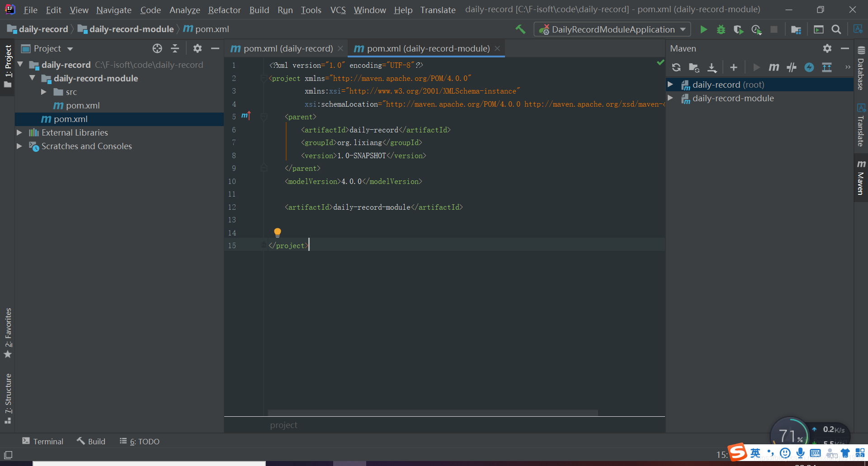Expand daily-record-module in Maven panel

coord(671,98)
